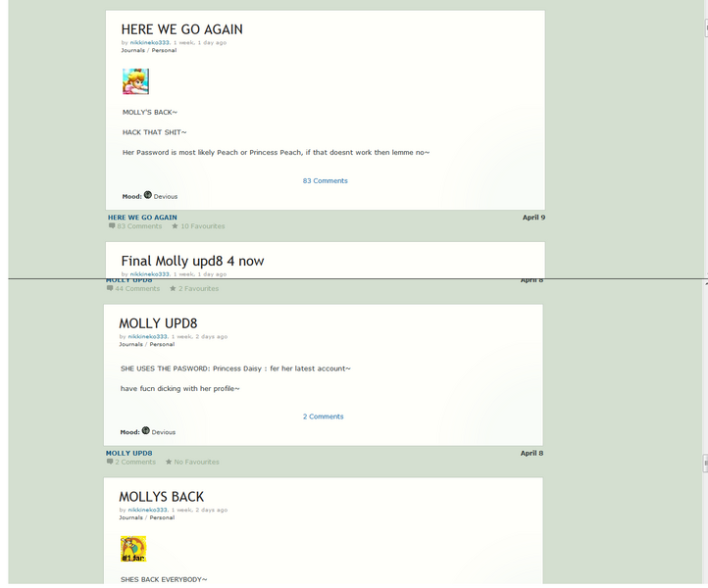708x588 pixels.
Task: Click Journals category under MOLLYS BACK
Action: [131, 517]
